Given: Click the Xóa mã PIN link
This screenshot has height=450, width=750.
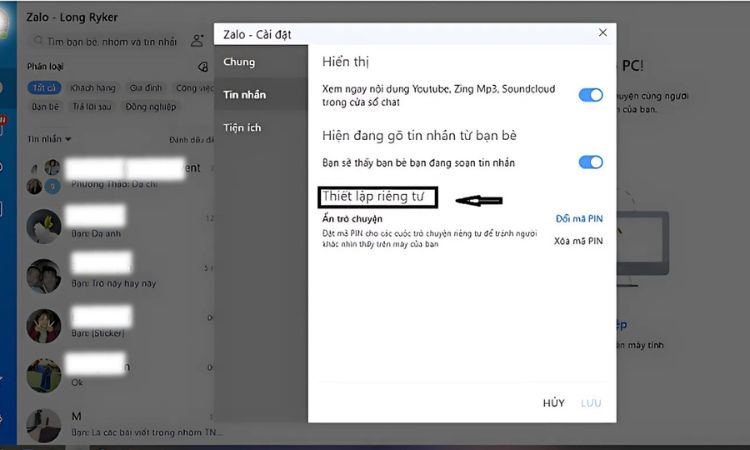Looking at the screenshot, I should click(578, 241).
